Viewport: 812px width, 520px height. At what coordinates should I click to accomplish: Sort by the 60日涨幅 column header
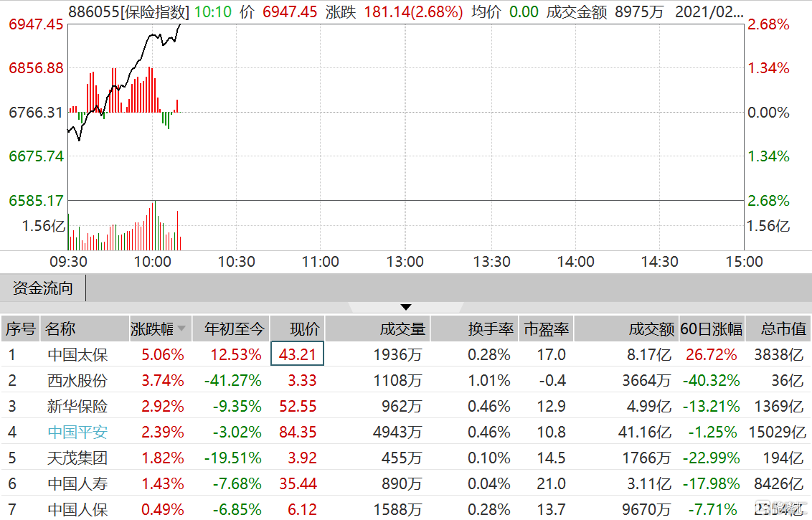click(712, 328)
